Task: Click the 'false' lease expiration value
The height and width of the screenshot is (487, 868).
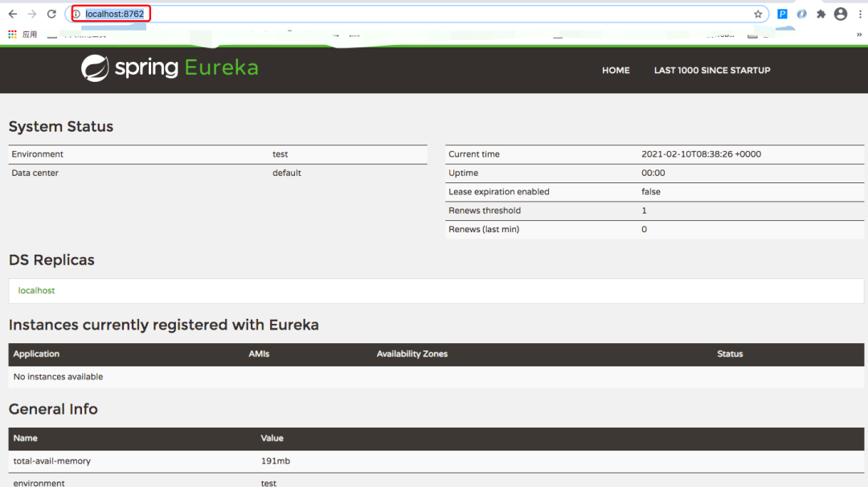Action: click(x=651, y=192)
